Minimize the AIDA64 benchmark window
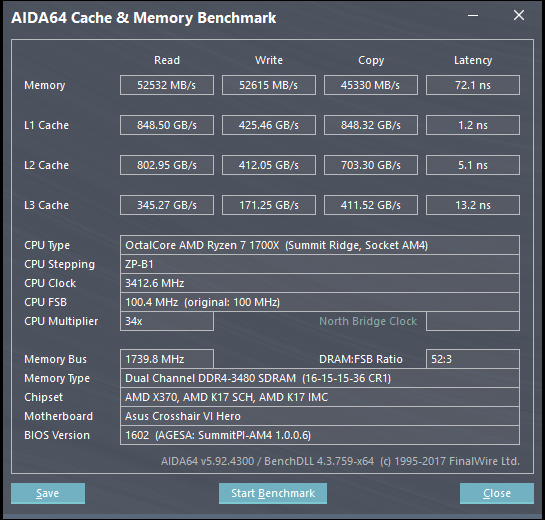 pos(473,16)
